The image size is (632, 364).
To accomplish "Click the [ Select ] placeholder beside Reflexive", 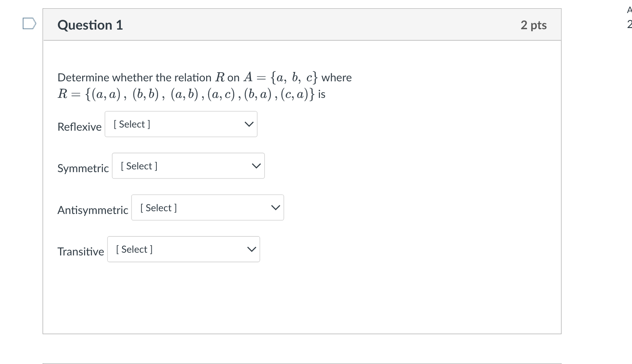I will click(x=132, y=124).
